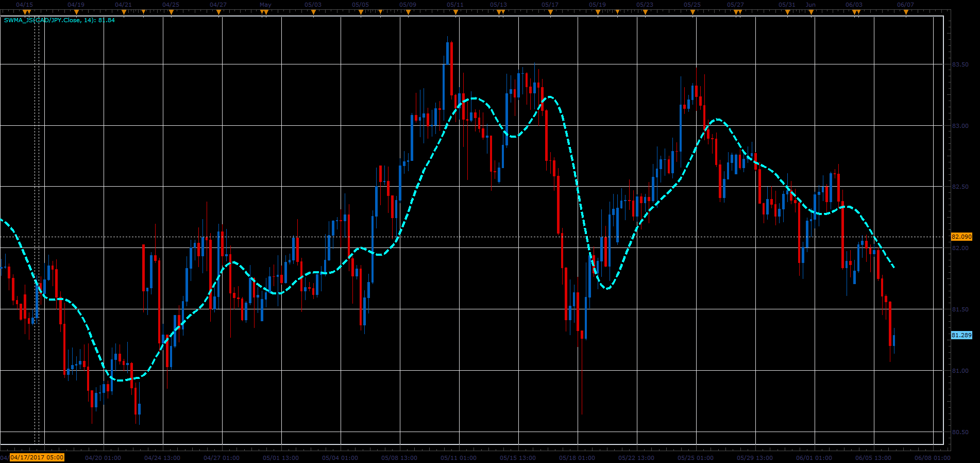Click the 06/03 label on top date ruler
Viewport: 980px width, 463px height.
854,5
